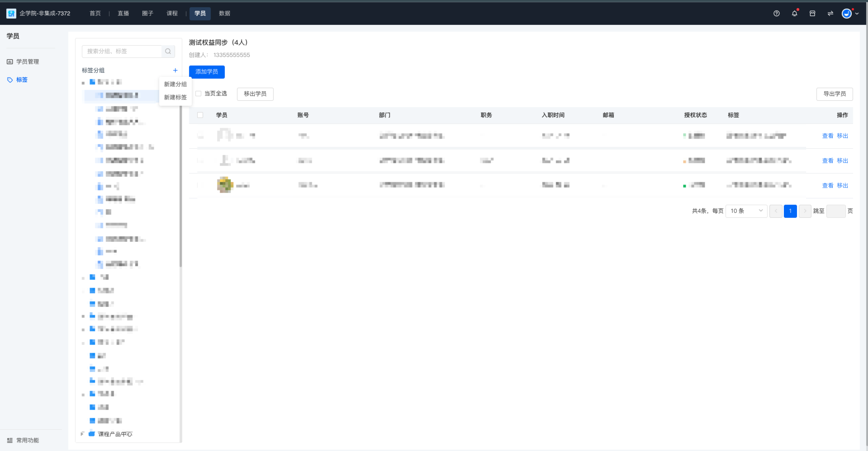868x451 pixels.
Task: Click the 导出学员 button
Action: (835, 94)
